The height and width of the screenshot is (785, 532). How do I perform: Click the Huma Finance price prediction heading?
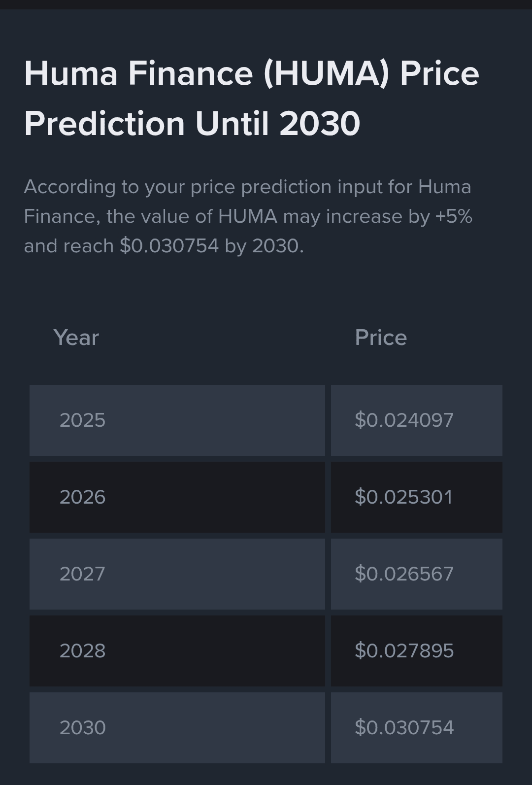(252, 98)
